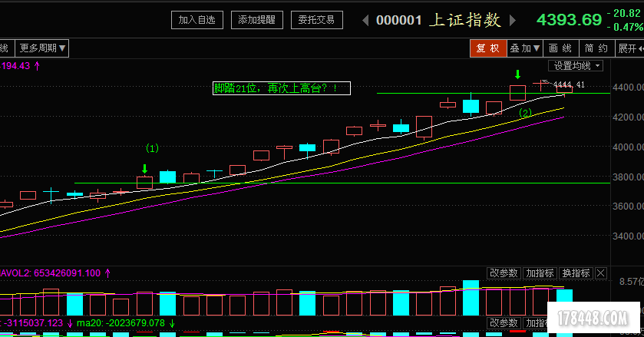This screenshot has height=337, width=644.
Task: Toggle 简约 simplified view
Action: (x=596, y=48)
